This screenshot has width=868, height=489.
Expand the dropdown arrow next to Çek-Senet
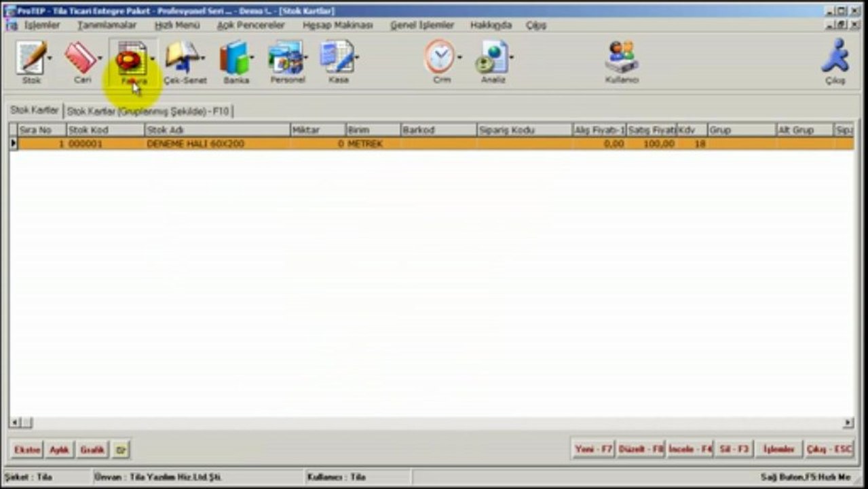pyautogui.click(x=203, y=58)
